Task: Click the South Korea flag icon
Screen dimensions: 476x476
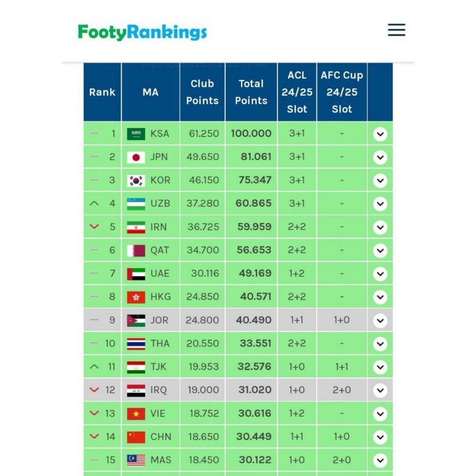Action: pos(136,180)
